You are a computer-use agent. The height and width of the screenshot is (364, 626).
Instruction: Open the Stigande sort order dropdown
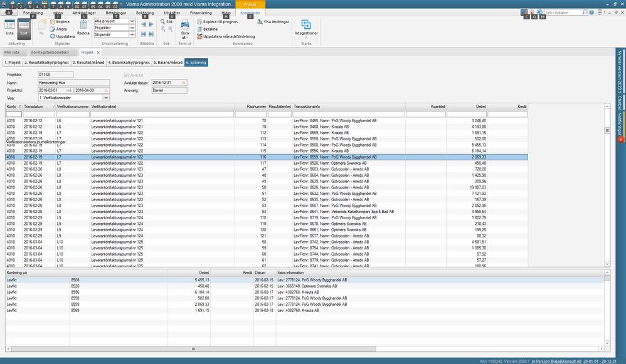pos(132,35)
